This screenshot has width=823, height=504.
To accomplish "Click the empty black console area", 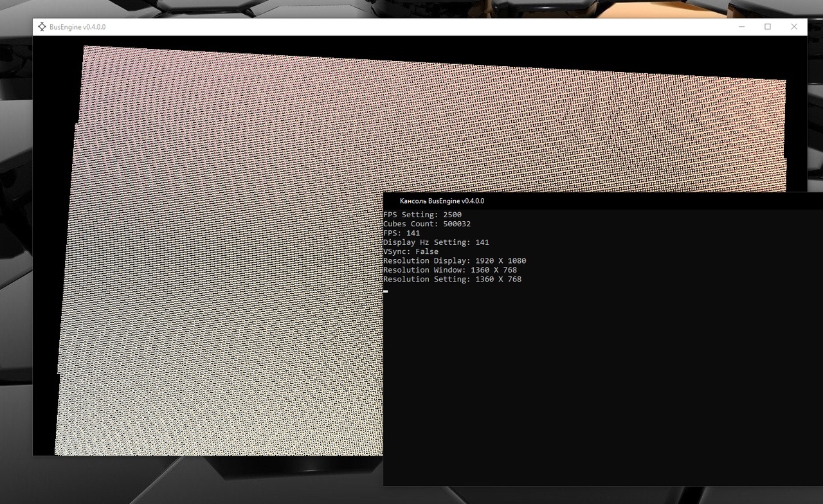I will (598, 386).
